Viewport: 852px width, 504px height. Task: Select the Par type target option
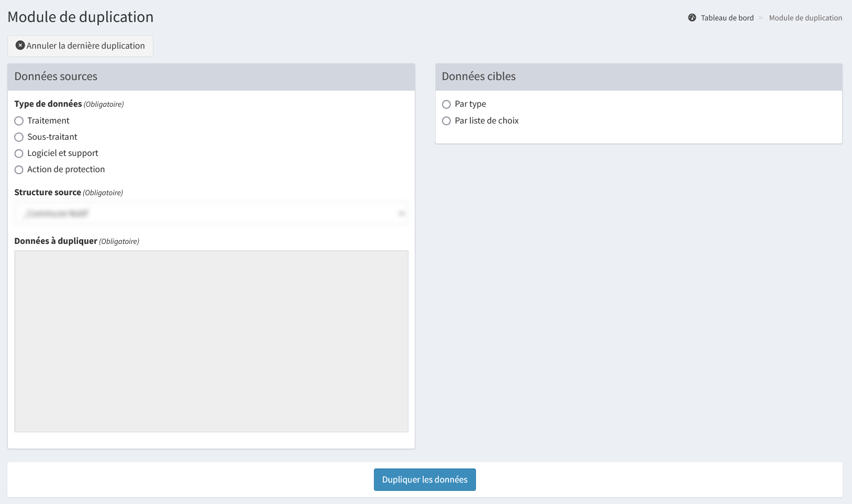point(447,105)
